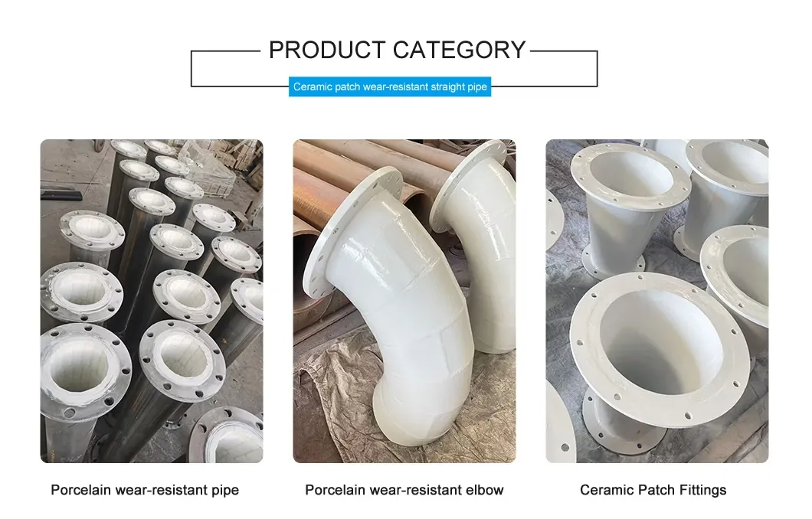Select the Ceramic Patch Fittings photo

(657, 301)
